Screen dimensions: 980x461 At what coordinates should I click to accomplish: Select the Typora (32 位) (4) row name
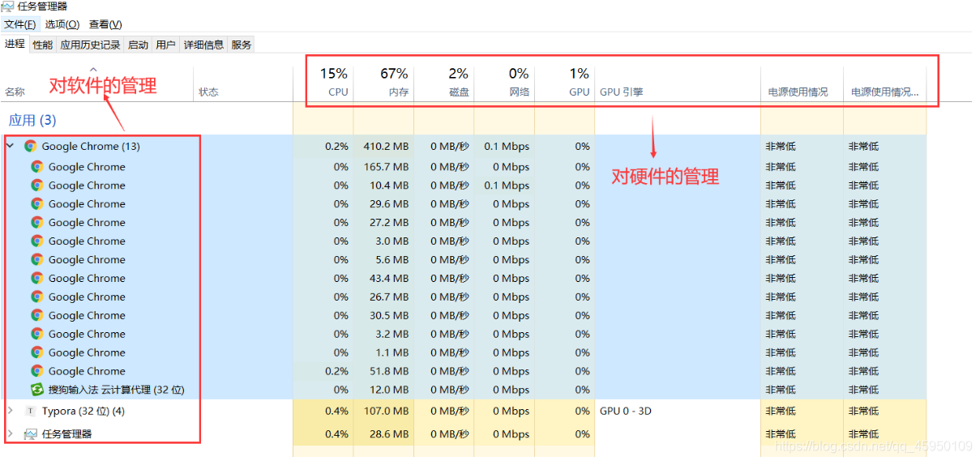point(83,412)
